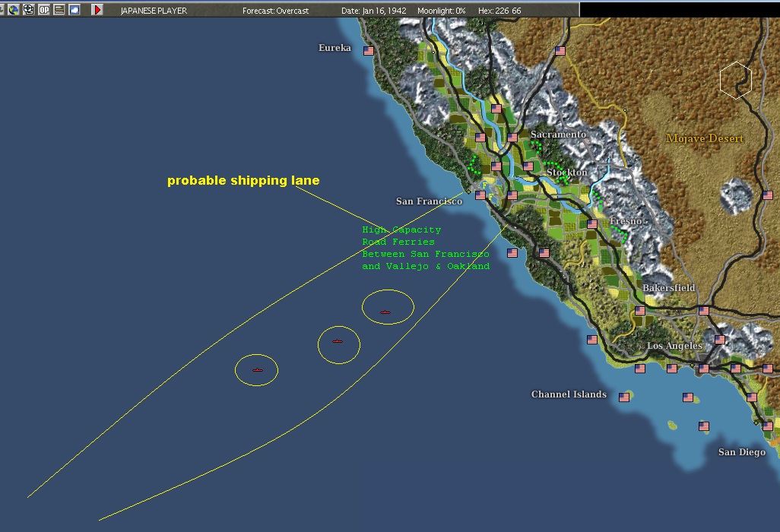Select the southwestern-most circled submarine
Viewport: 780px width, 532px height.
(x=257, y=370)
